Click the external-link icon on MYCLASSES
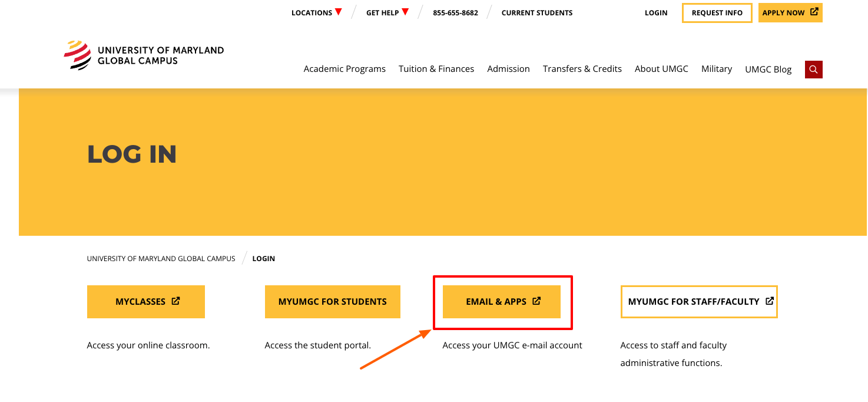Screen dimensions: 868x402 click(x=175, y=301)
